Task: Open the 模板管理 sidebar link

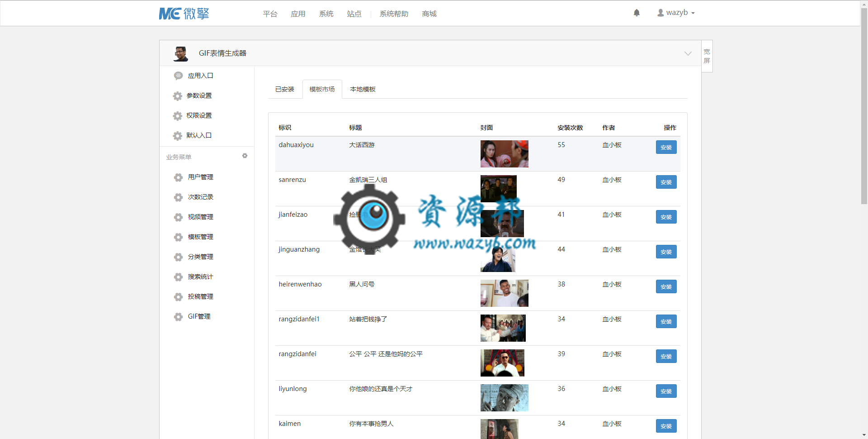Action: click(x=200, y=237)
